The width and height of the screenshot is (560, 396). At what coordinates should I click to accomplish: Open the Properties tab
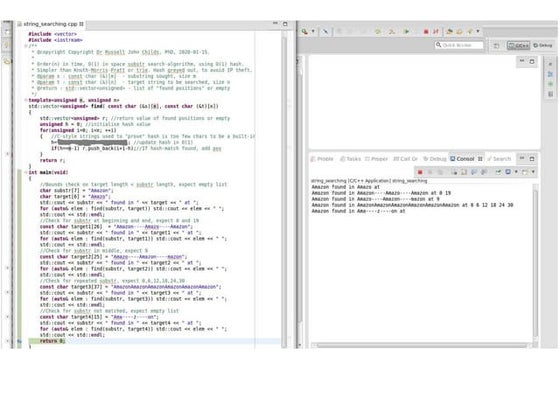[376, 159]
